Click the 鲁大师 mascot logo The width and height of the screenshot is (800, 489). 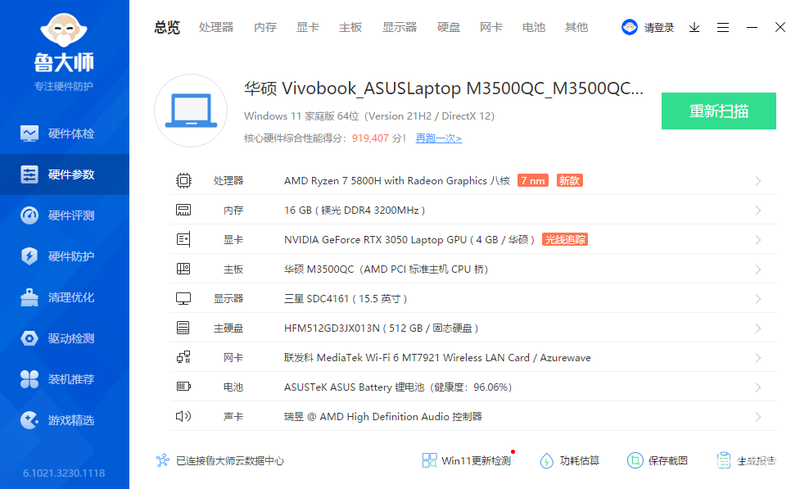64,31
